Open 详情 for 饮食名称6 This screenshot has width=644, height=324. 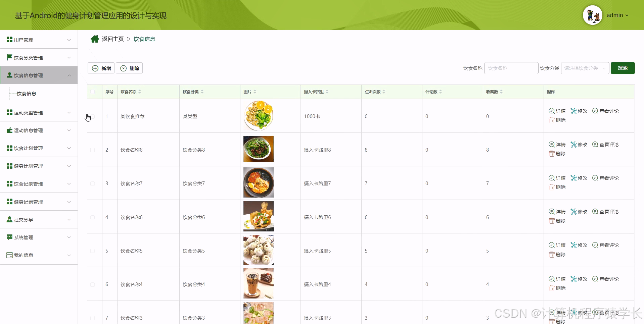click(557, 212)
